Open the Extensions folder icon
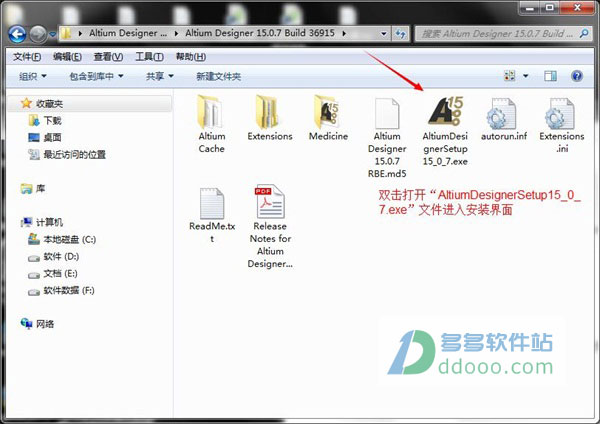The height and width of the screenshot is (424, 600). tap(267, 112)
